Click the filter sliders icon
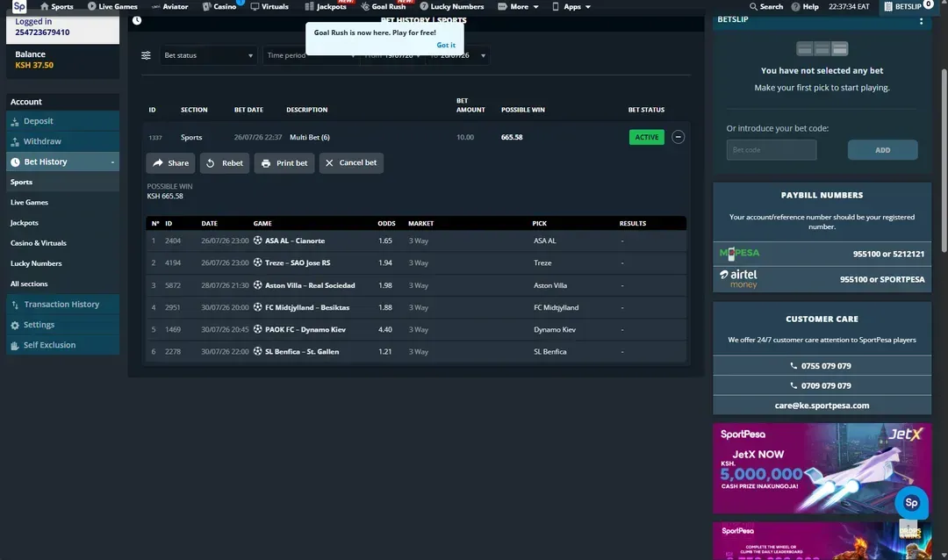The width and height of the screenshot is (948, 560). (146, 55)
